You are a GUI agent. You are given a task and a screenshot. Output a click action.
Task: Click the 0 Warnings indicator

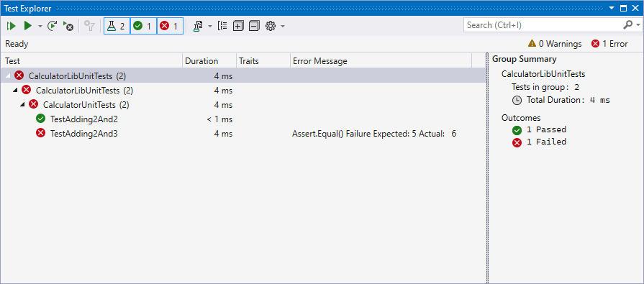pyautogui.click(x=555, y=44)
